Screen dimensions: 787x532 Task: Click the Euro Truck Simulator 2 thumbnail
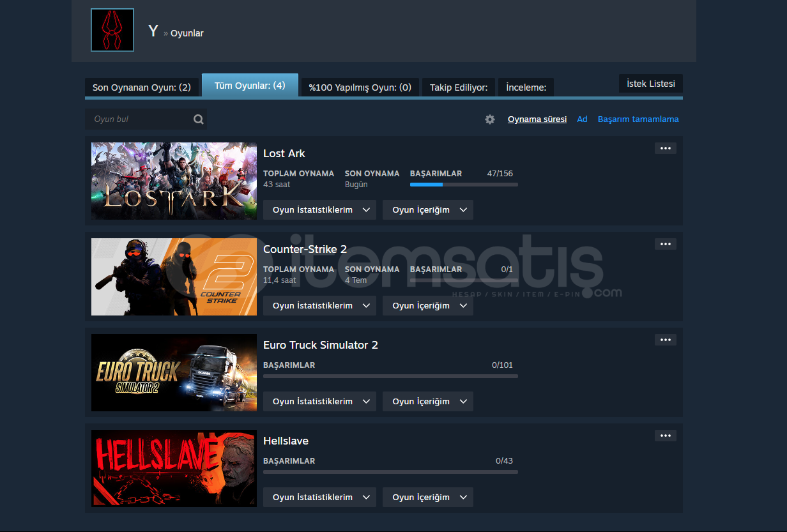pos(174,372)
